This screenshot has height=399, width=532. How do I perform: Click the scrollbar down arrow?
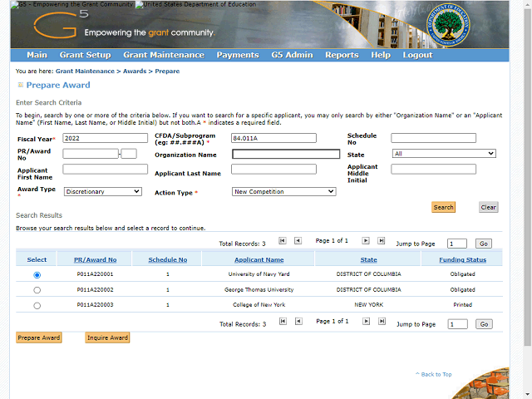pos(528,395)
